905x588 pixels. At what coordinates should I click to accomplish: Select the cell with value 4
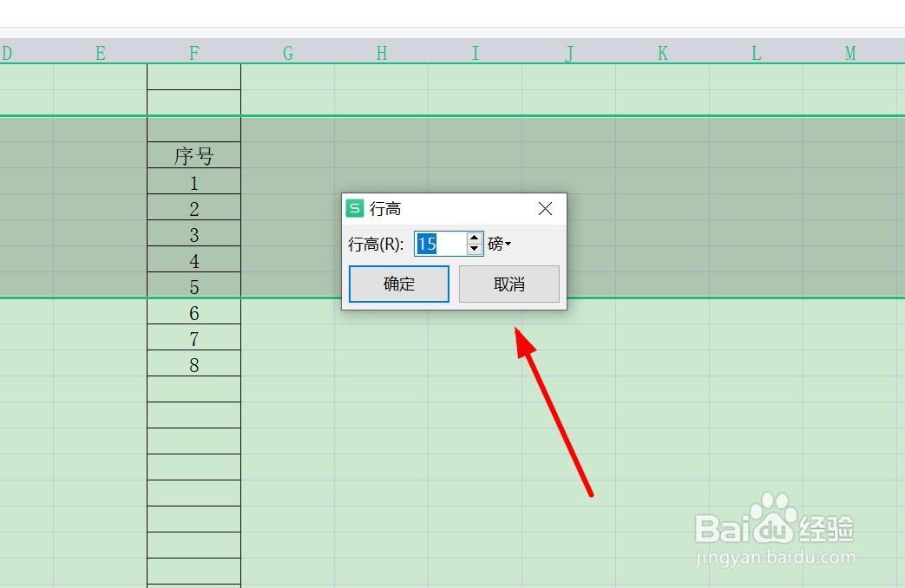point(194,259)
